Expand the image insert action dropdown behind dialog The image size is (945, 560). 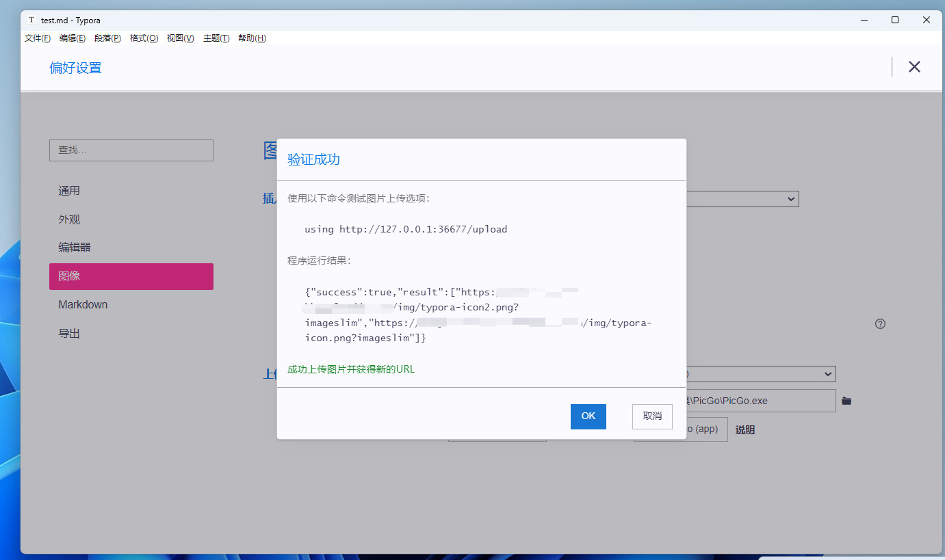(742, 199)
